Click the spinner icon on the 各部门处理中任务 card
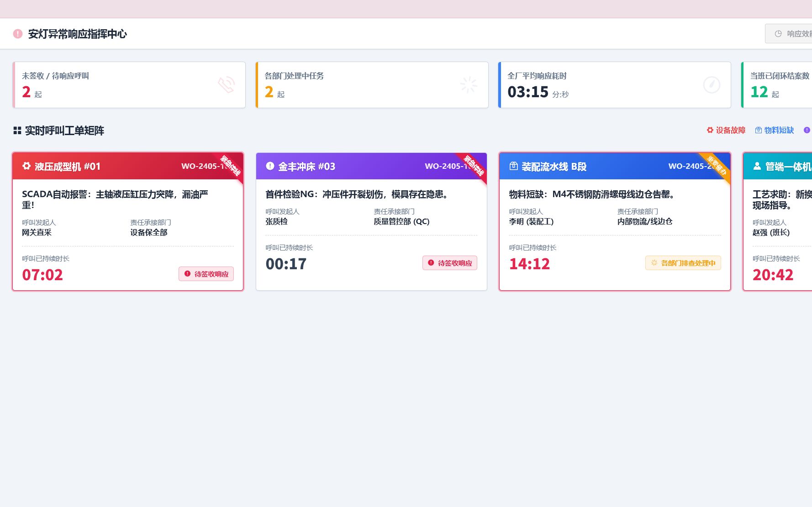 click(x=469, y=85)
